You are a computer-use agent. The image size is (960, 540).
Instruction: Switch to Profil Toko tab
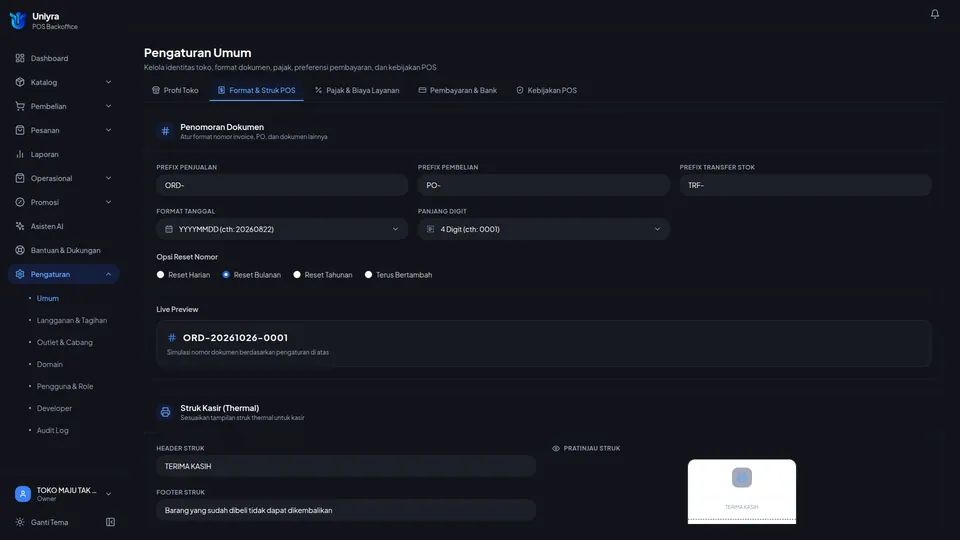[175, 90]
